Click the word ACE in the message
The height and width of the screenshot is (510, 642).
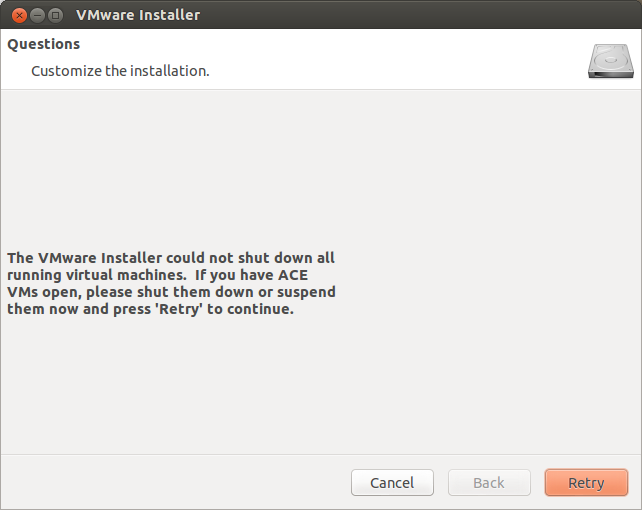click(293, 275)
